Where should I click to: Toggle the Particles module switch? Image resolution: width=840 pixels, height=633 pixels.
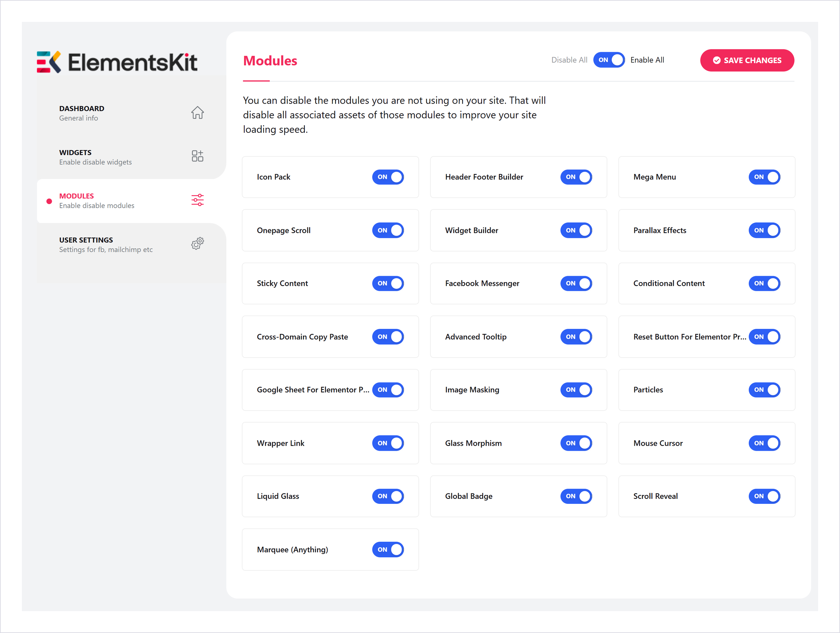click(x=764, y=390)
